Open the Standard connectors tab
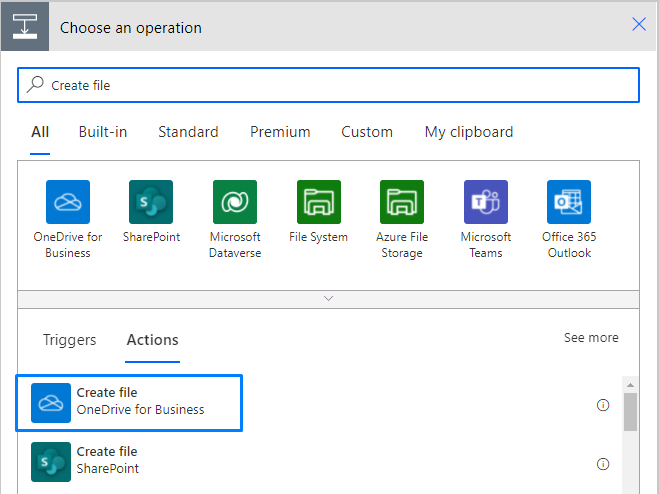This screenshot has width=659, height=494. pyautogui.click(x=188, y=132)
